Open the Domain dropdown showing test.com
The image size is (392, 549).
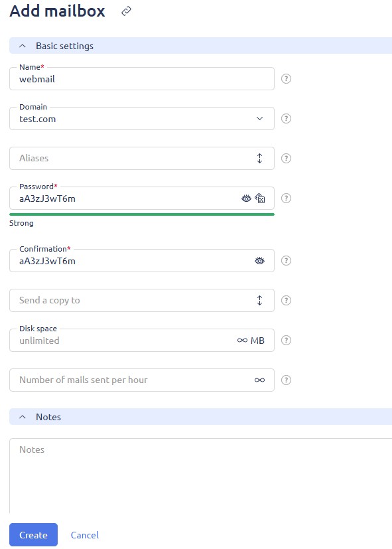[x=142, y=119]
